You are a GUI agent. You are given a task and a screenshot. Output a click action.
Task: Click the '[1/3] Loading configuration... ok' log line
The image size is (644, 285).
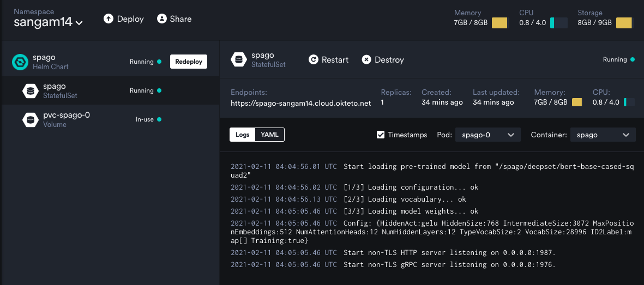[354, 187]
